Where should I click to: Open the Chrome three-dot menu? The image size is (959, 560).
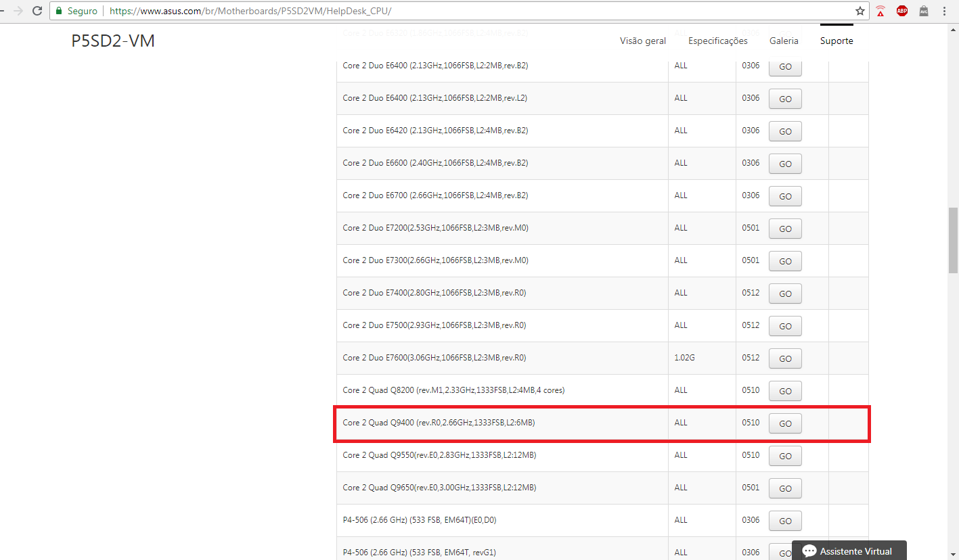[945, 11]
